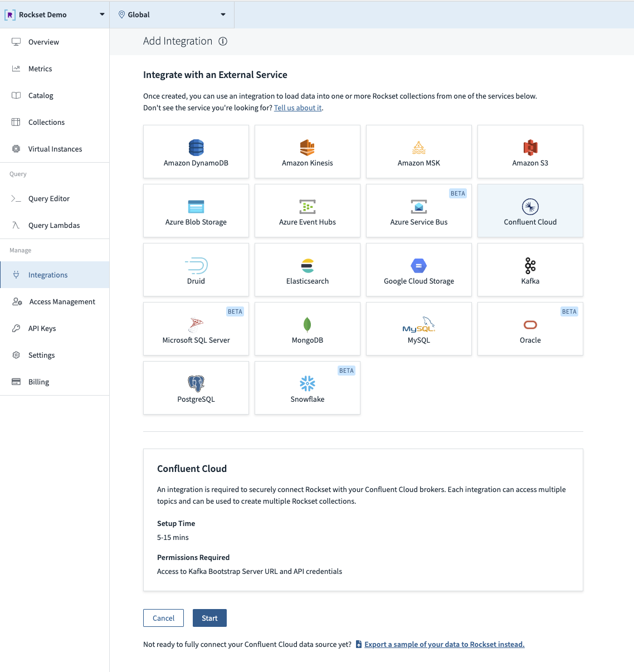Click the Add Integration page title

(178, 41)
